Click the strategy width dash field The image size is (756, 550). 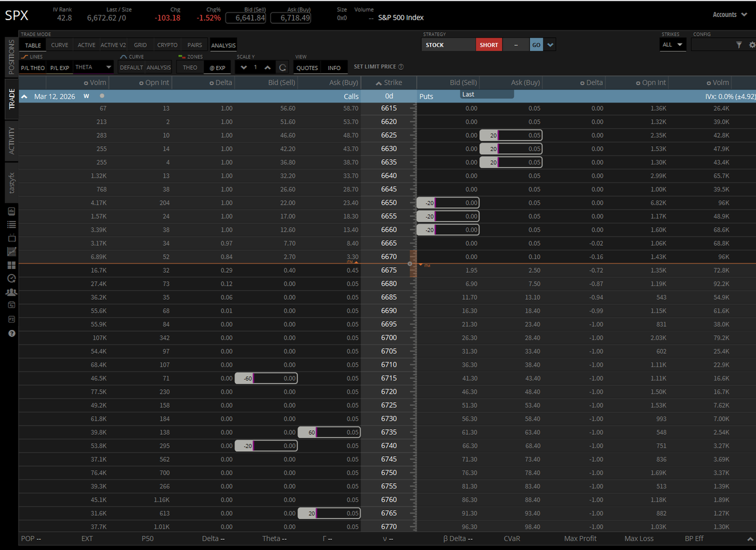[x=516, y=45]
